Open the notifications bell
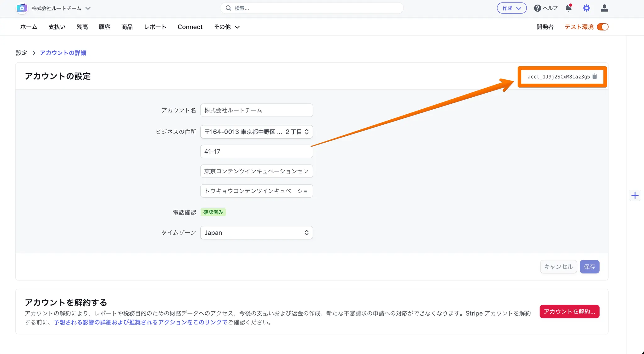This screenshot has height=354, width=644. (569, 8)
